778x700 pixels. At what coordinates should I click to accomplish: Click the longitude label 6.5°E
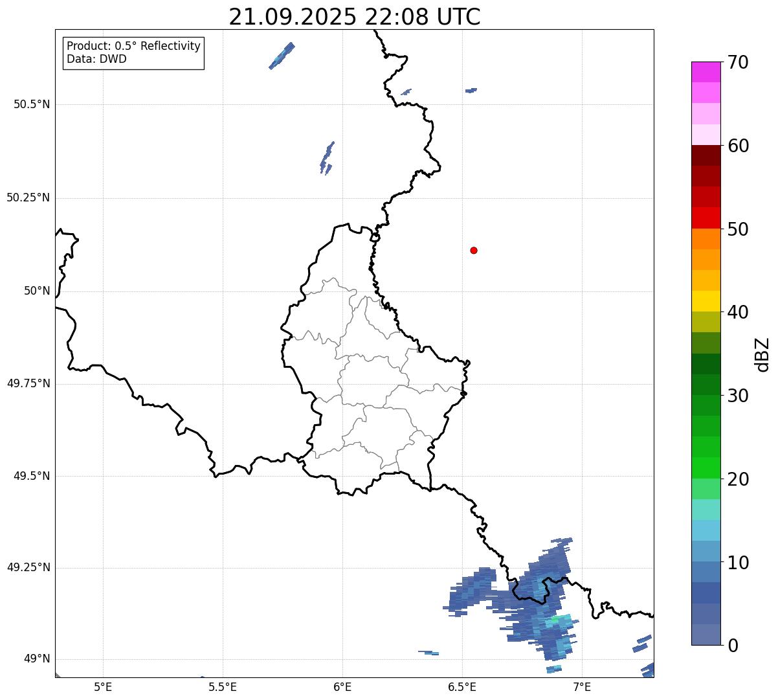pyautogui.click(x=462, y=687)
